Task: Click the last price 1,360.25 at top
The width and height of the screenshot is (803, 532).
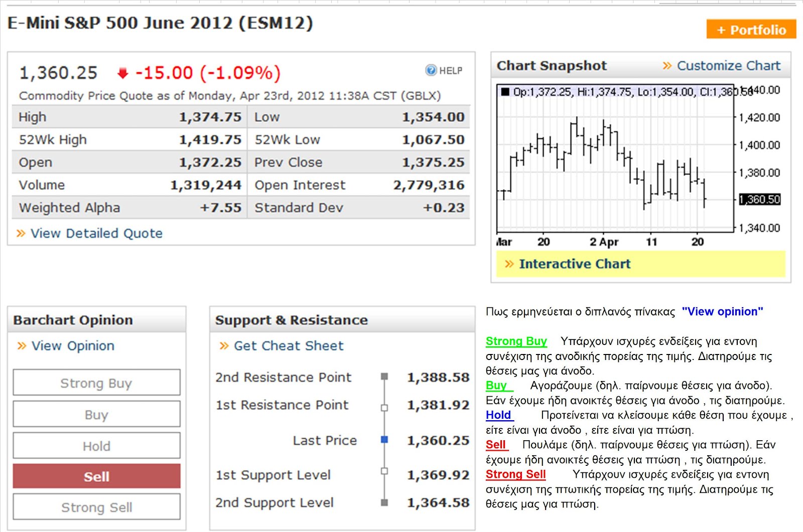Action: [x=58, y=73]
